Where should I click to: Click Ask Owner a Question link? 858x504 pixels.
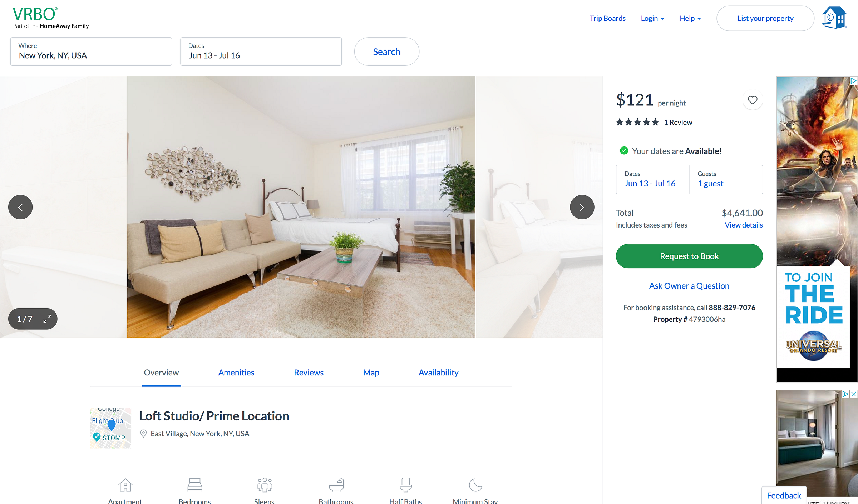coord(689,286)
